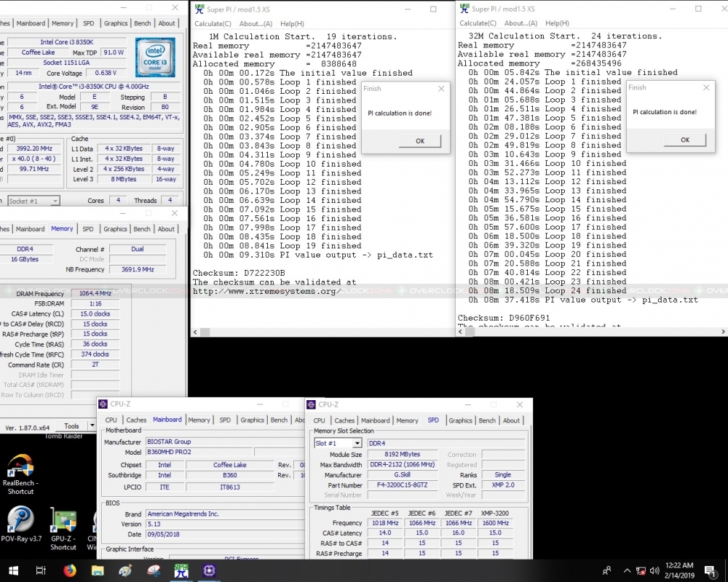Screen dimensions: 728x582
Task: Click the BIOS Brand American Megatrends Inc. field
Action: click(x=225, y=514)
